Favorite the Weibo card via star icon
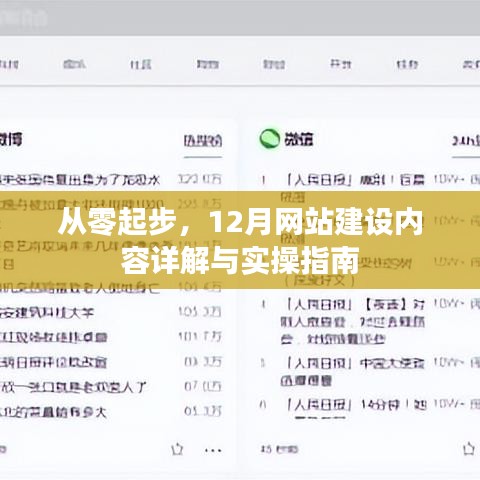The image size is (480, 480). (x=177, y=449)
